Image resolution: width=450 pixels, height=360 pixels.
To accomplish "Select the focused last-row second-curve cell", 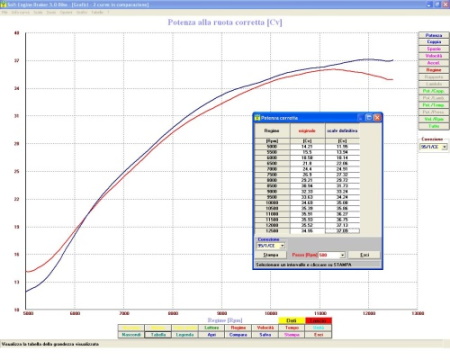I will pyautogui.click(x=342, y=231).
